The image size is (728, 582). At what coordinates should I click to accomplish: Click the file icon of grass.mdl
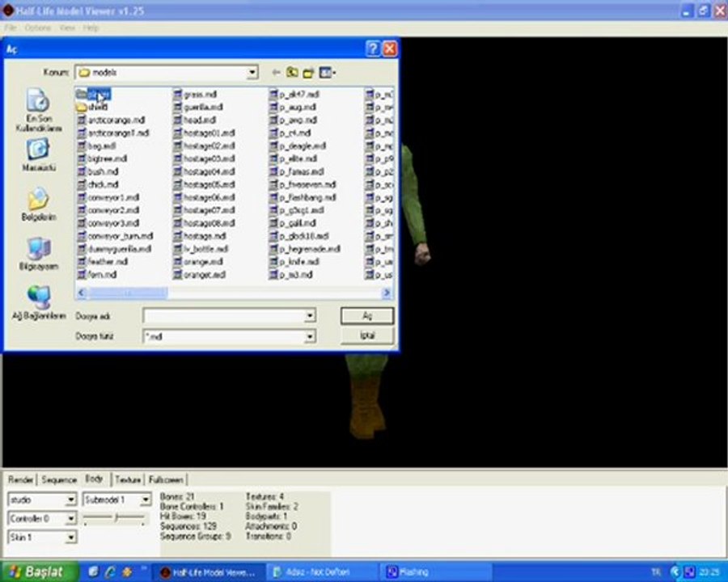(178, 95)
